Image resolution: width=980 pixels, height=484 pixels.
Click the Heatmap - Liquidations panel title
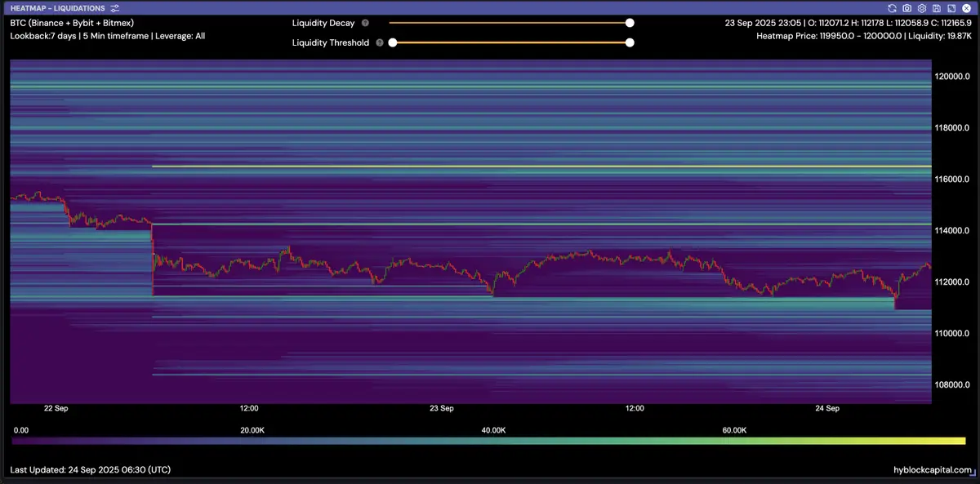57,8
